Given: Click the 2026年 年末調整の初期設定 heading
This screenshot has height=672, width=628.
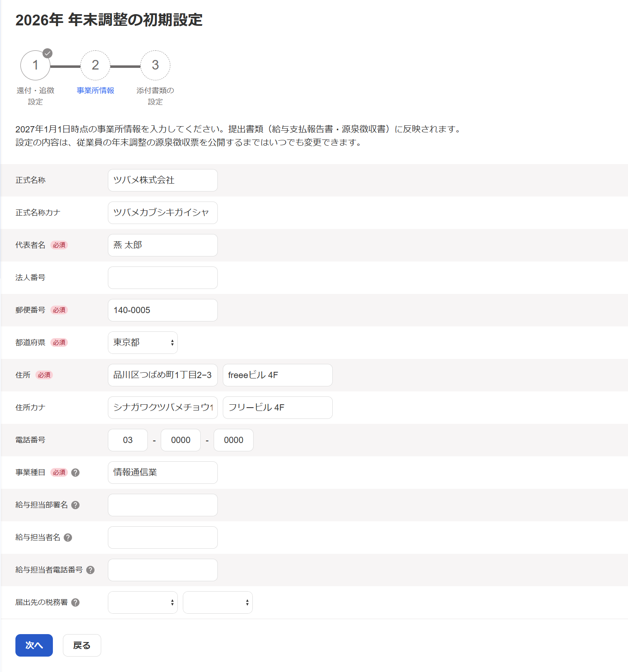Looking at the screenshot, I should point(109,20).
